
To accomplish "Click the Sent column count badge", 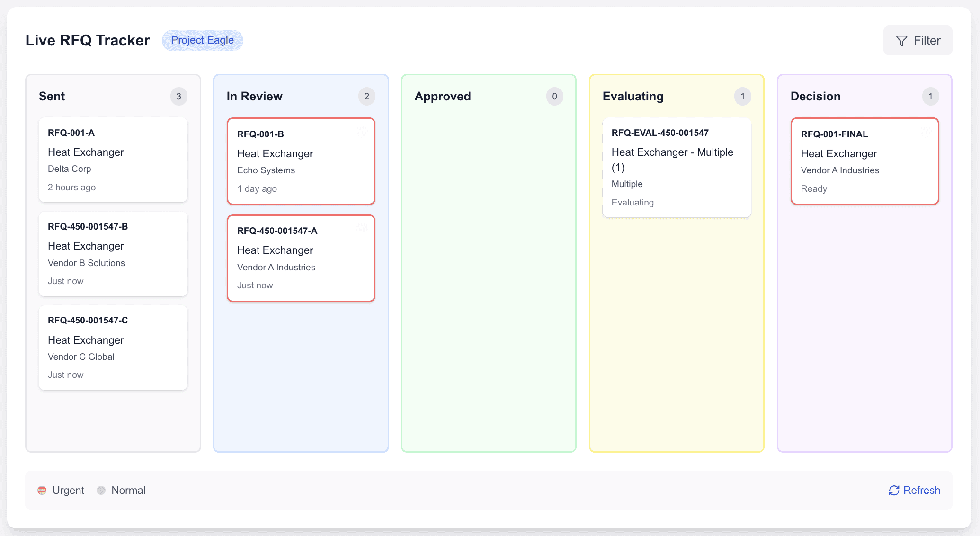I will (178, 97).
